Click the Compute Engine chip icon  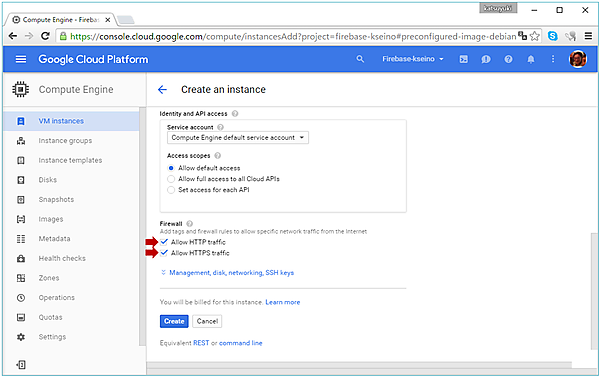[x=21, y=90]
